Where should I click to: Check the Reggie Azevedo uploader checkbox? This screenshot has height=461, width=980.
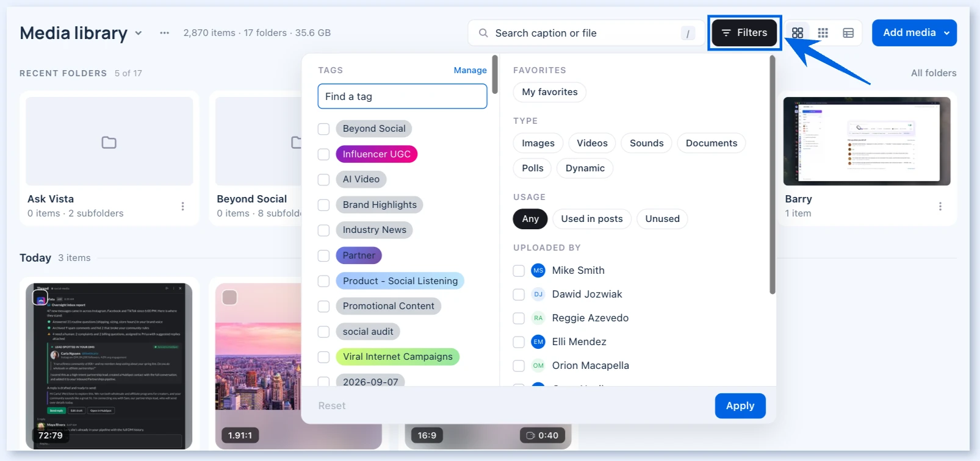[519, 318]
